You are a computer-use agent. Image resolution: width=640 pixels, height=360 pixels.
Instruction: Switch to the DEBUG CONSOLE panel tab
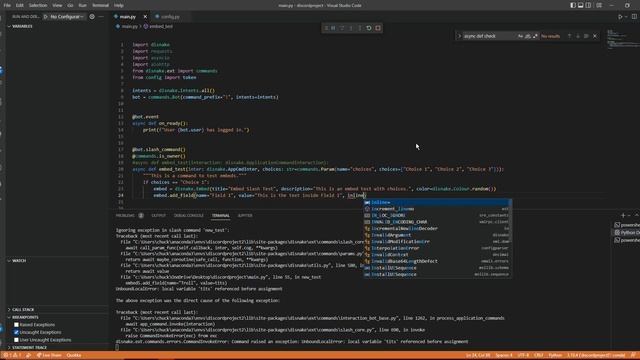click(x=189, y=216)
